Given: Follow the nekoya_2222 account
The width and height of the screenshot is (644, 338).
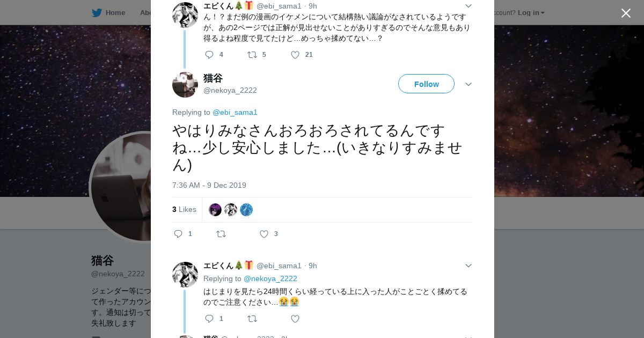Looking at the screenshot, I should click(x=426, y=84).
